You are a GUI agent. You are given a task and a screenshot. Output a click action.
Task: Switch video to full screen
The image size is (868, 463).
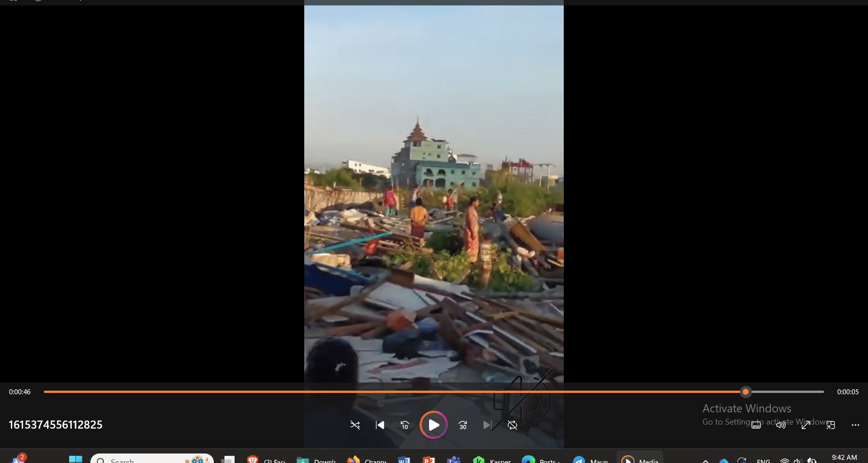(806, 425)
